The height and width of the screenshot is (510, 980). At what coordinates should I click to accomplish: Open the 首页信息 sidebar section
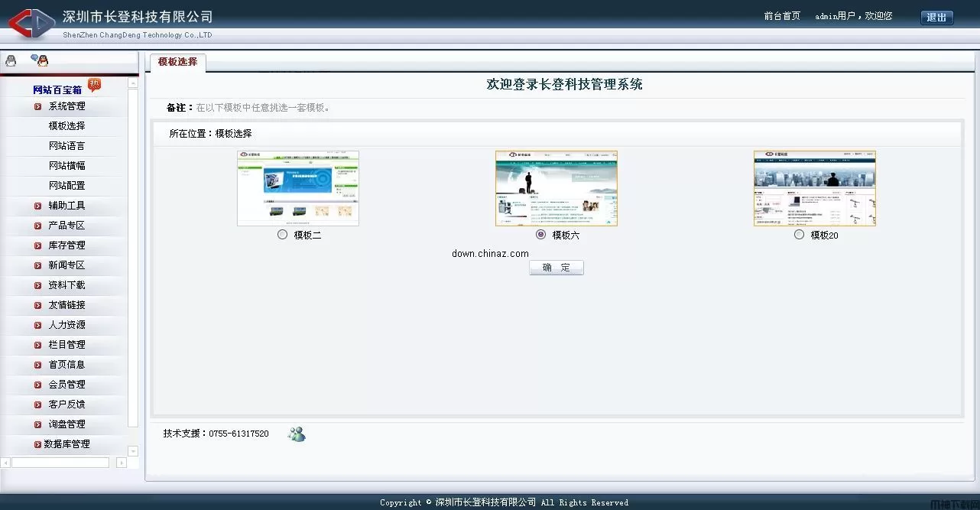point(67,365)
